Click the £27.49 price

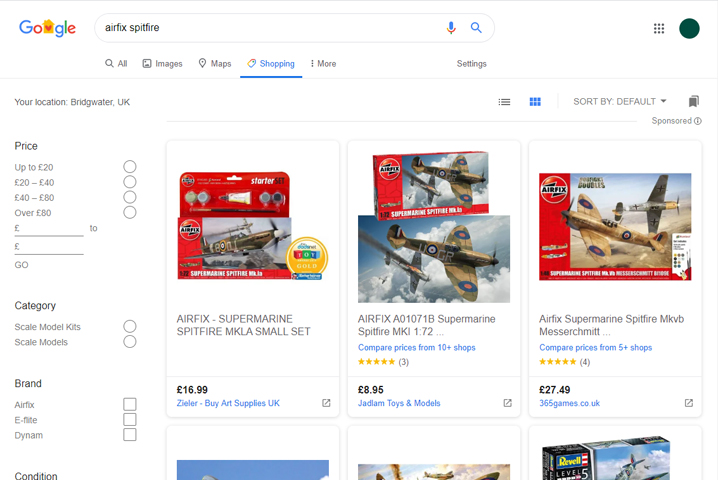[x=555, y=390]
